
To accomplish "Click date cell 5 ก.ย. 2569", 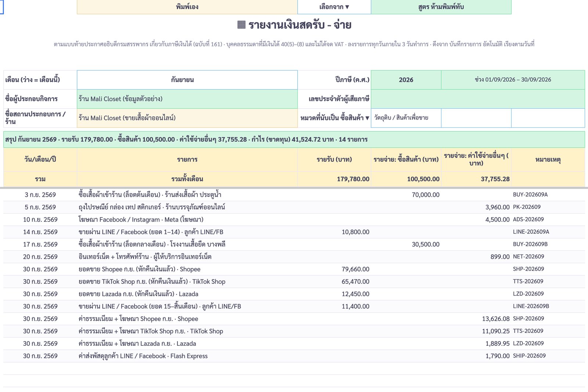I will [40, 207].
